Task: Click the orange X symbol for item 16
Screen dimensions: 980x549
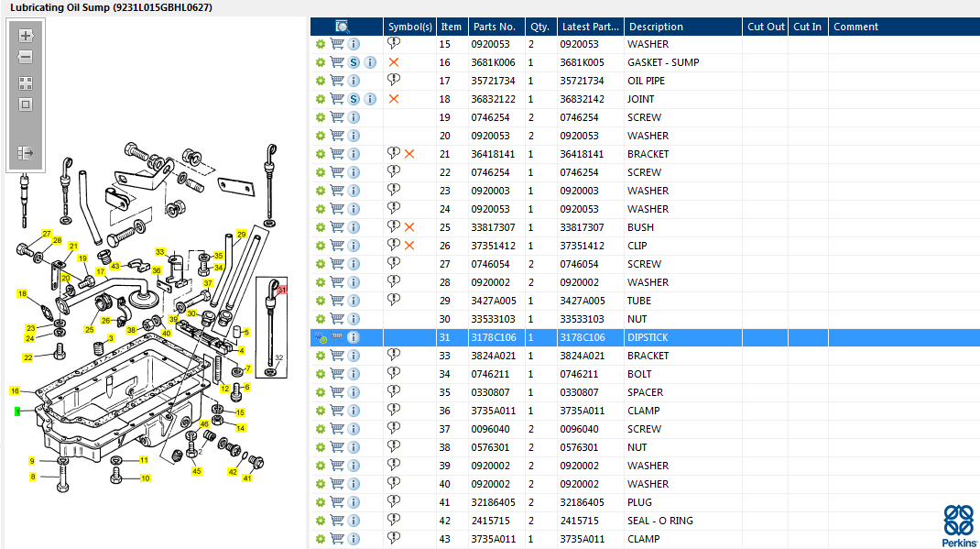Action: click(x=394, y=62)
